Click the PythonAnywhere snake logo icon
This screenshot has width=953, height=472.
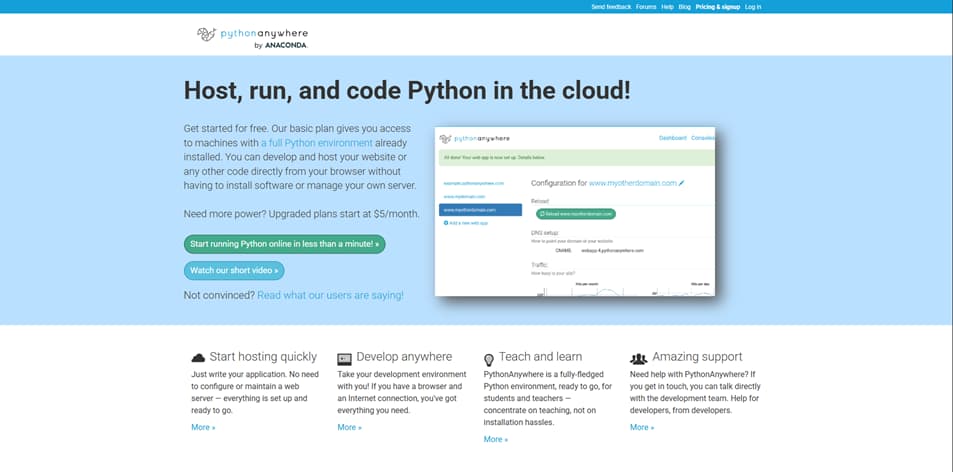pyautogui.click(x=207, y=34)
